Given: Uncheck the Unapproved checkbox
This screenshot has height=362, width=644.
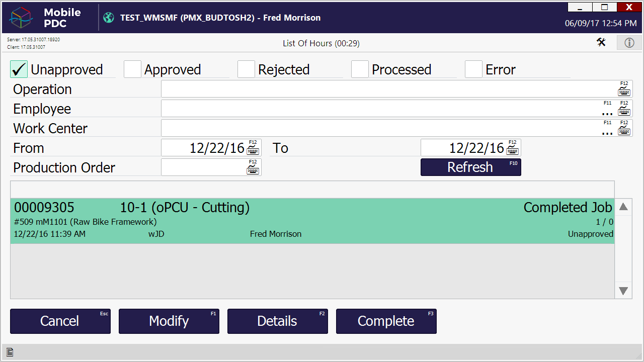Looking at the screenshot, I should point(19,69).
